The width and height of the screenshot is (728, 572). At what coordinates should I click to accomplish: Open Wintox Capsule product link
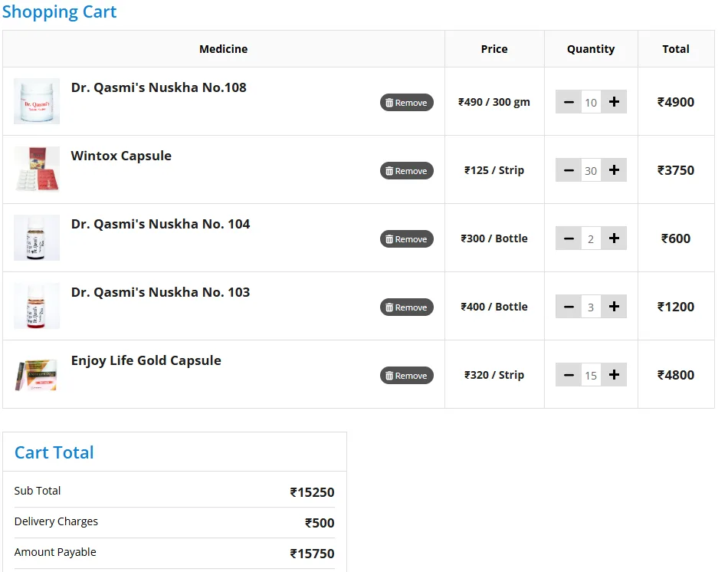click(121, 156)
